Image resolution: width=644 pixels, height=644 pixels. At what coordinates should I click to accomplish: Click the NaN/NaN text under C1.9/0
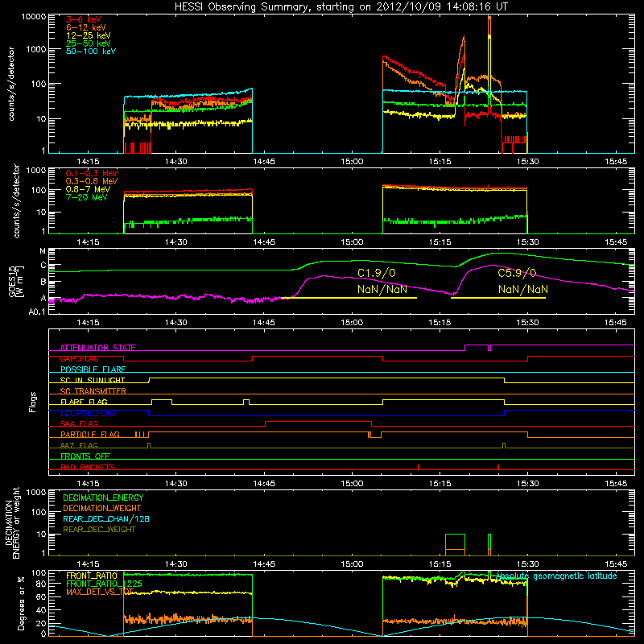point(382,289)
